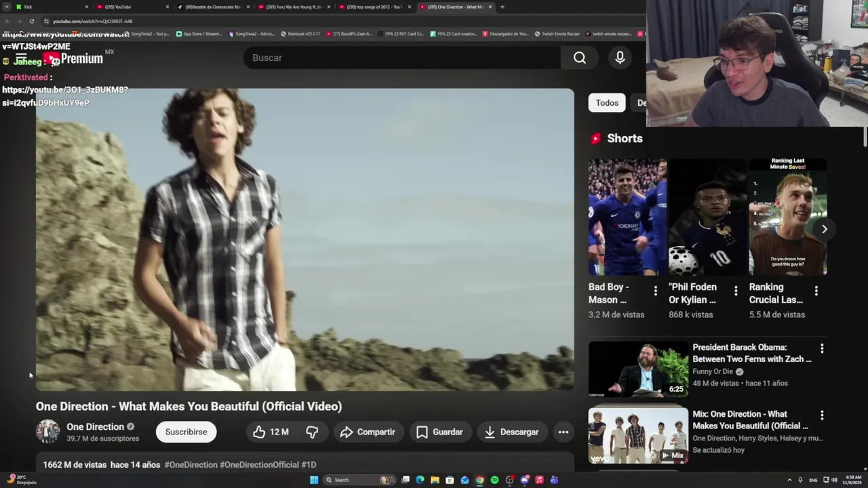Click the browser address bar URL

pyautogui.click(x=92, y=21)
